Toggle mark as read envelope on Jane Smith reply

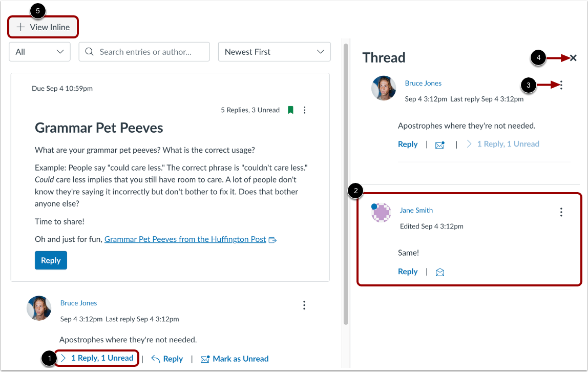pos(440,272)
